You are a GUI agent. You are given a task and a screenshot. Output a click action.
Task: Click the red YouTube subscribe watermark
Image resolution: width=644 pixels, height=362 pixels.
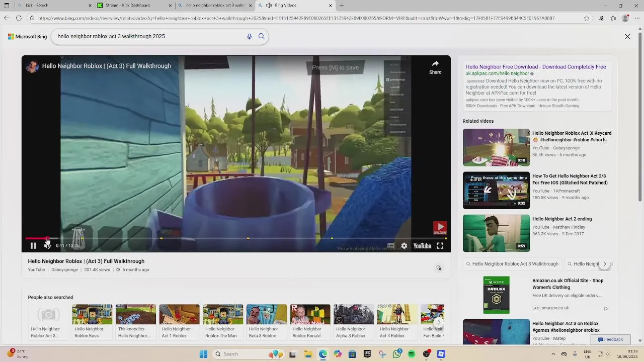click(440, 228)
